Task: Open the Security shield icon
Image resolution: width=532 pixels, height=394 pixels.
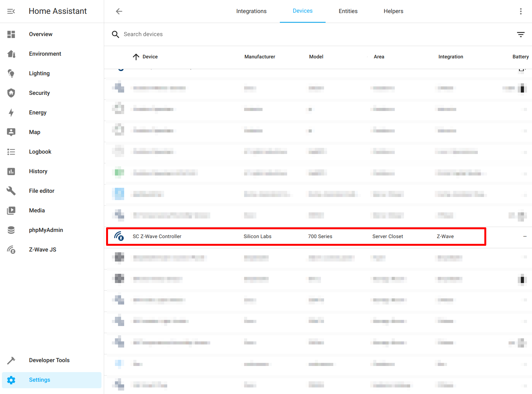Action: click(11, 93)
